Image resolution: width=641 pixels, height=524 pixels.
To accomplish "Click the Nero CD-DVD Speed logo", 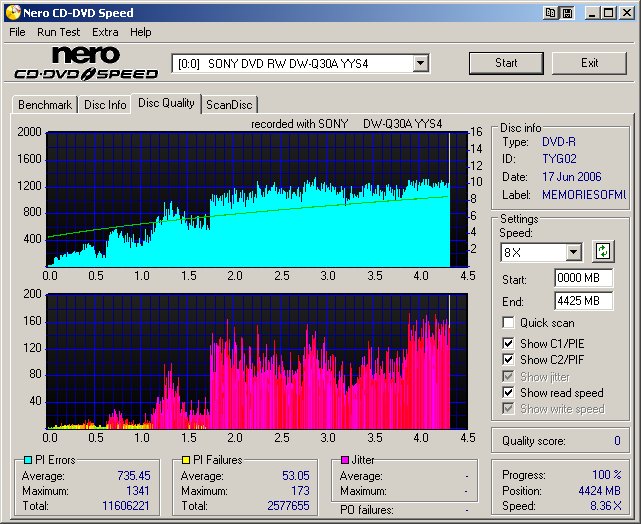I will pos(86,63).
